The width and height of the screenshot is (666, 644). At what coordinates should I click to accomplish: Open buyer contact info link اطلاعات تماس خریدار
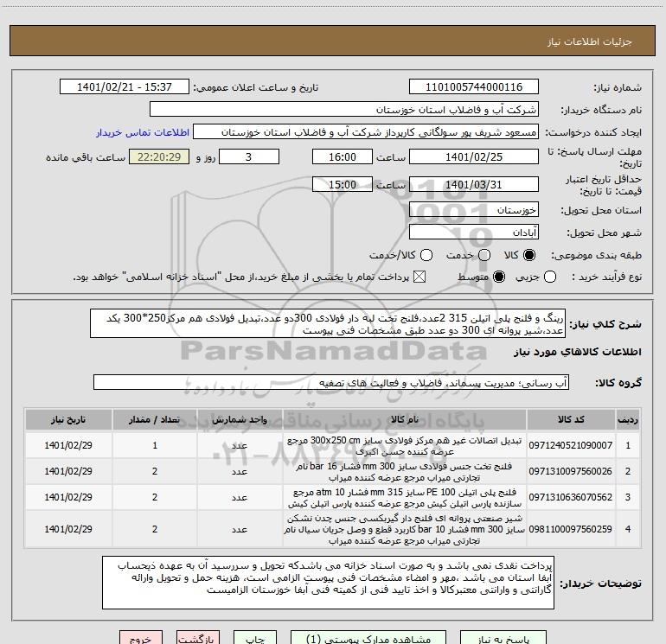tap(143, 132)
